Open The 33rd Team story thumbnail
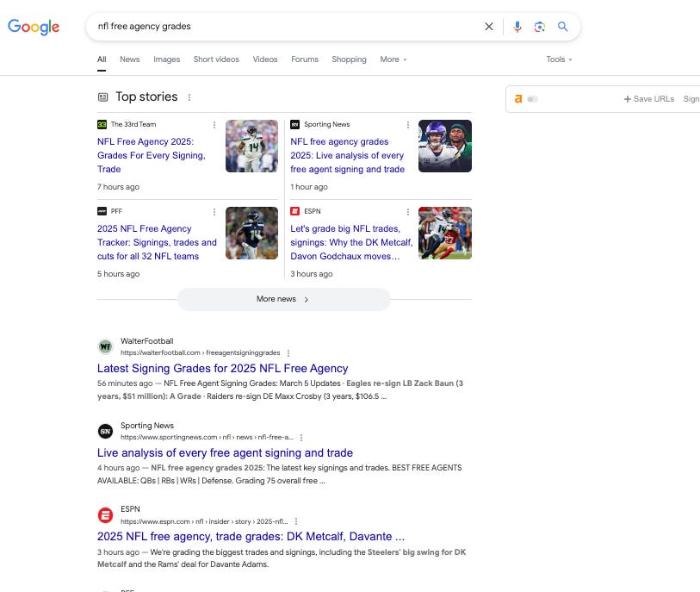 (251, 146)
